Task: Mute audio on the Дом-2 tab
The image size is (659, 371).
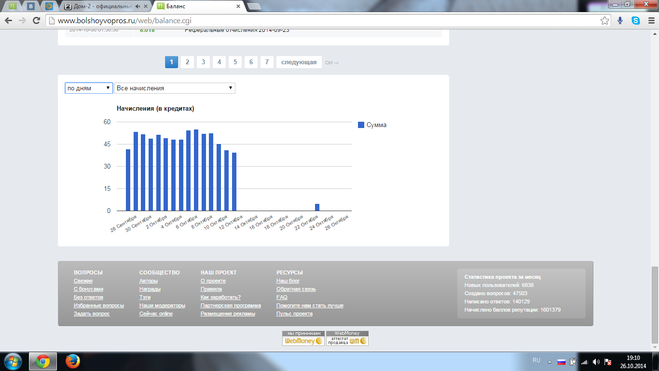Action: (x=138, y=6)
